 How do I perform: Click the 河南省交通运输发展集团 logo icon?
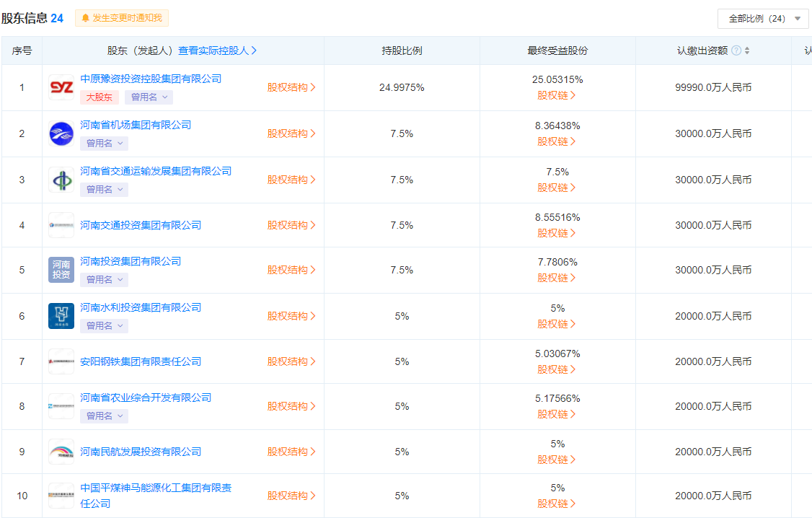pos(61,180)
